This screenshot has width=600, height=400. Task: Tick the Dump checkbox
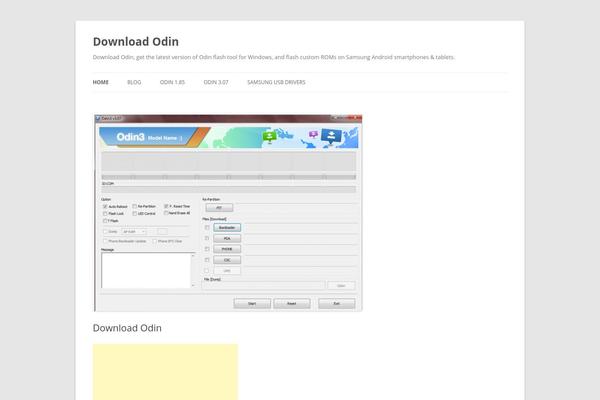point(105,232)
